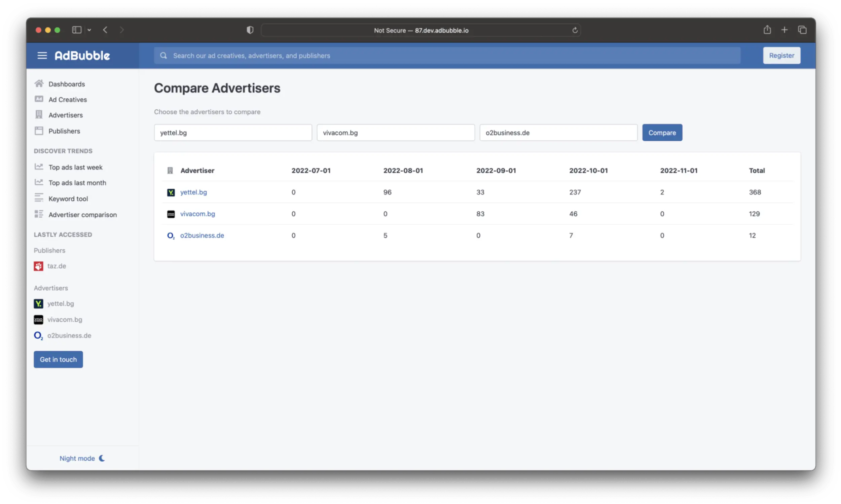This screenshot has height=504, width=841.
Task: Show Safari tab overview
Action: (x=802, y=30)
